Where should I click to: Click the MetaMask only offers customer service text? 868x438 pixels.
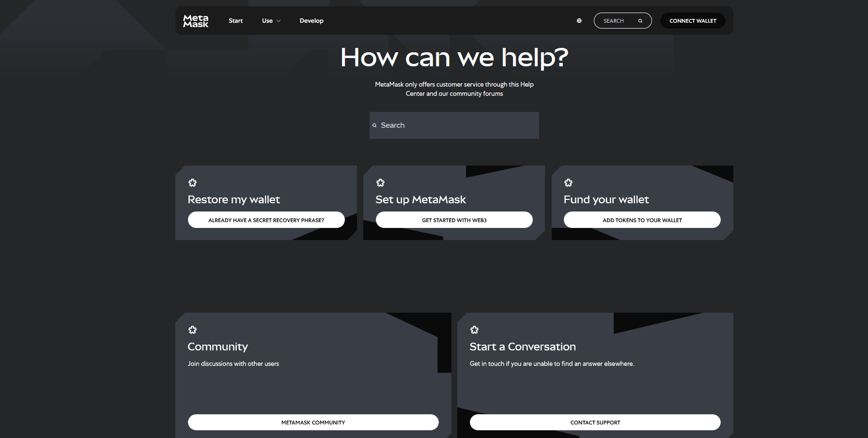point(454,89)
